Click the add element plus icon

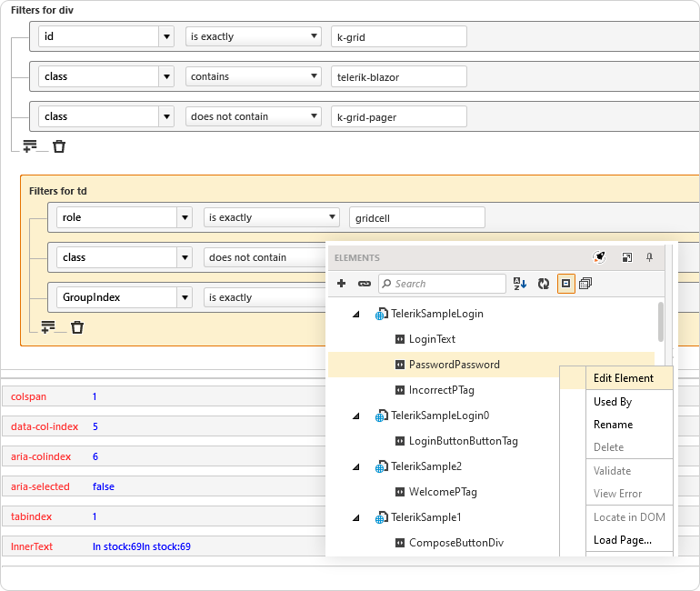click(x=342, y=284)
